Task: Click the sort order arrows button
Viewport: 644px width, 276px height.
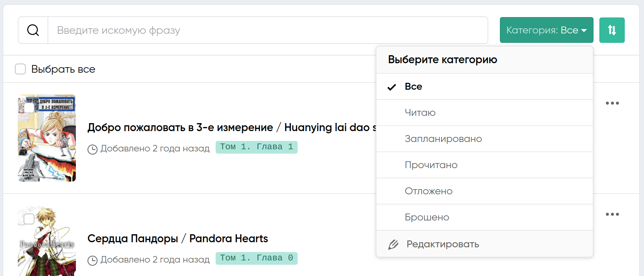Action: pos(612,30)
